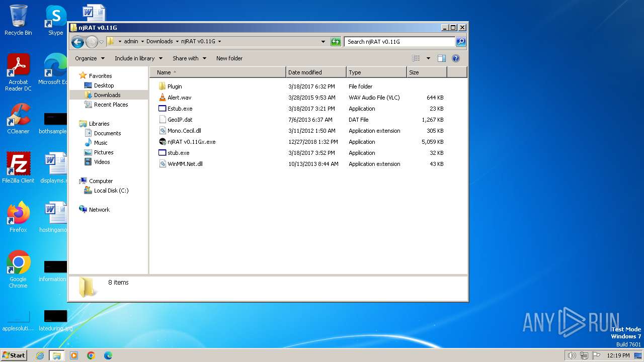
Task: Sort by Date modified column header
Action: click(316, 72)
